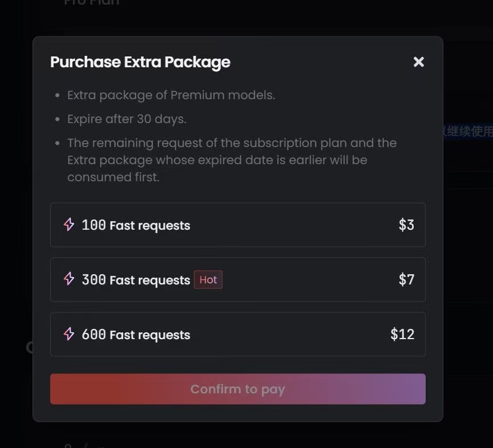
Task: Click the number 300 in package list
Action: 94,280
